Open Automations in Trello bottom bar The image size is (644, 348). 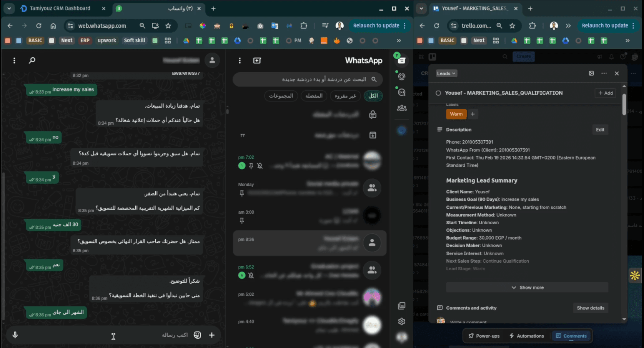[x=527, y=336]
